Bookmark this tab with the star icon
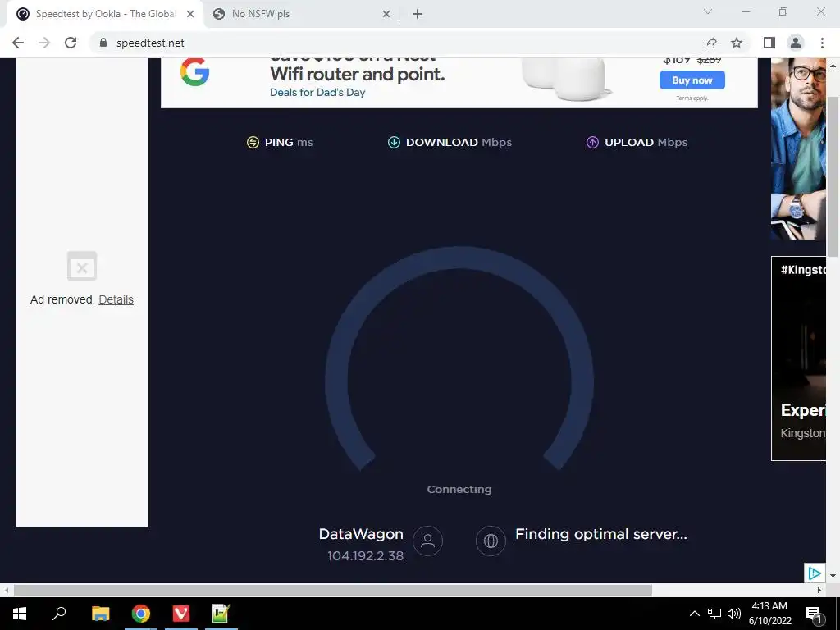The width and height of the screenshot is (840, 630). point(737,43)
